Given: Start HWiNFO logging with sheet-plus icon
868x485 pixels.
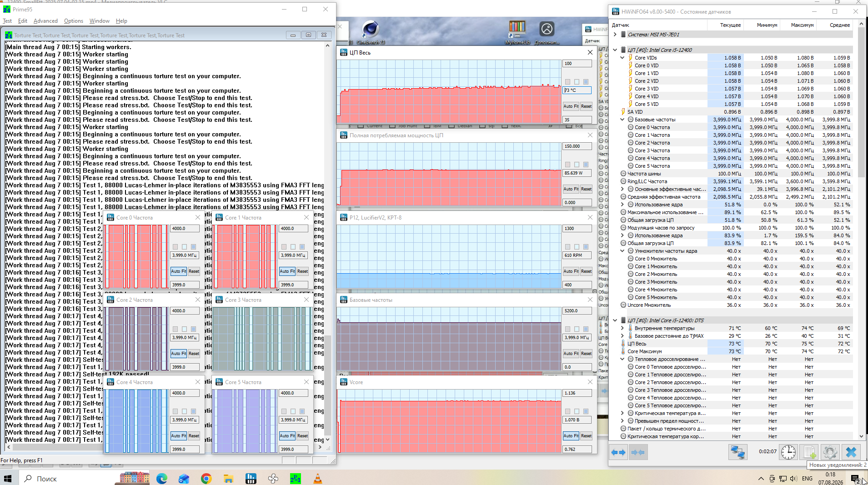Looking at the screenshot, I should click(809, 452).
